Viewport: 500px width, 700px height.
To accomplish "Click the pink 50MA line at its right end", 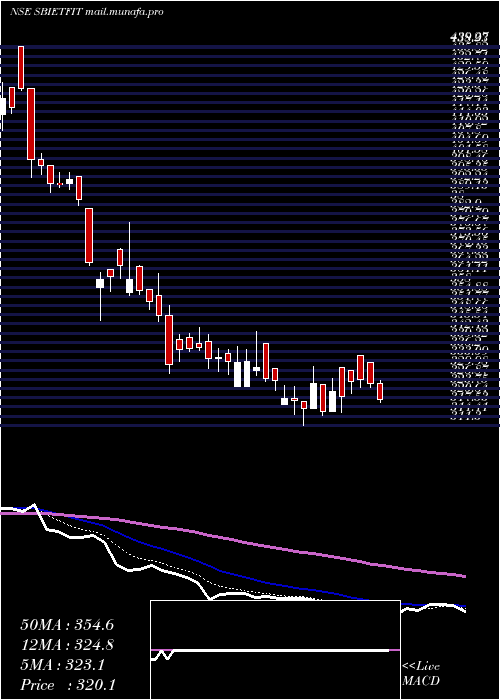I will [462, 576].
